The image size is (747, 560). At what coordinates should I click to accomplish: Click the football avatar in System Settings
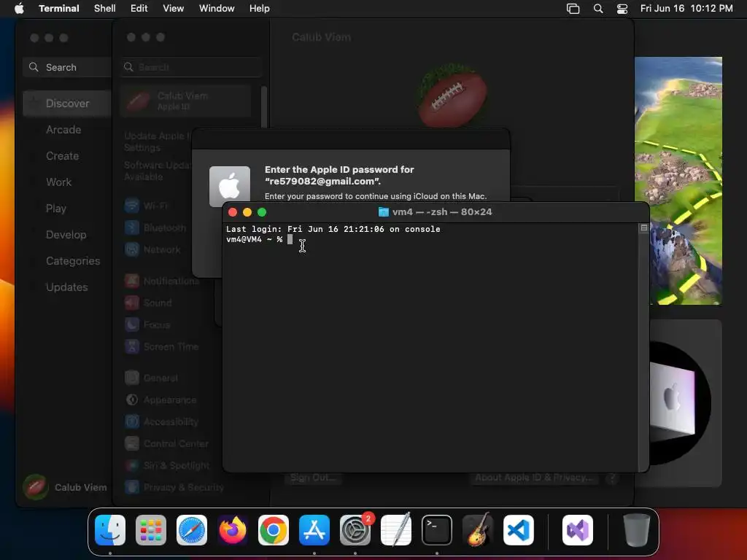452,95
